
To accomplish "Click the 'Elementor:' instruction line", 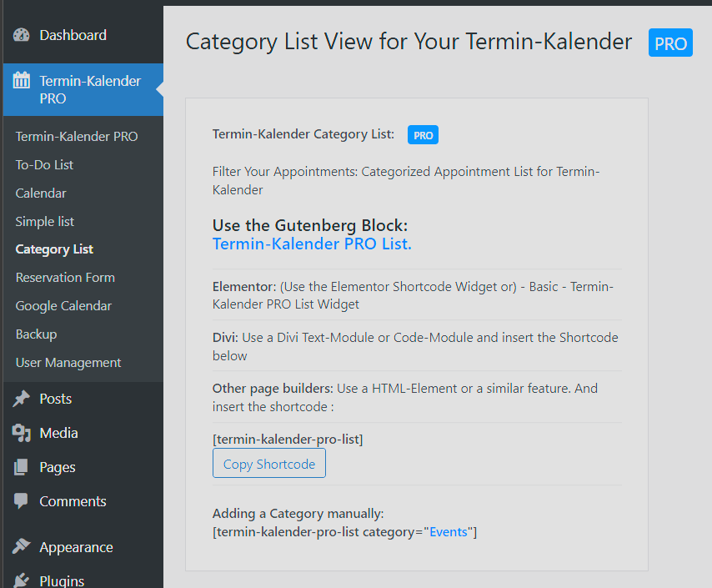I will 413,295.
